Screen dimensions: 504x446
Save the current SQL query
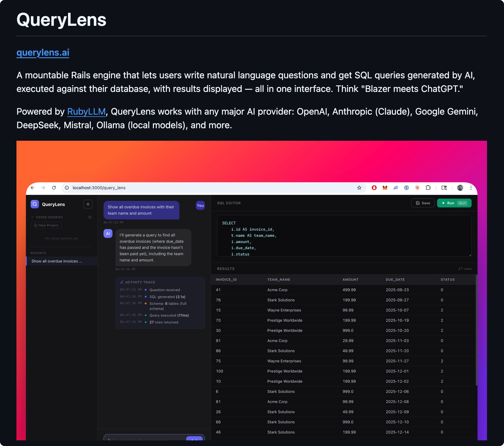coord(423,203)
